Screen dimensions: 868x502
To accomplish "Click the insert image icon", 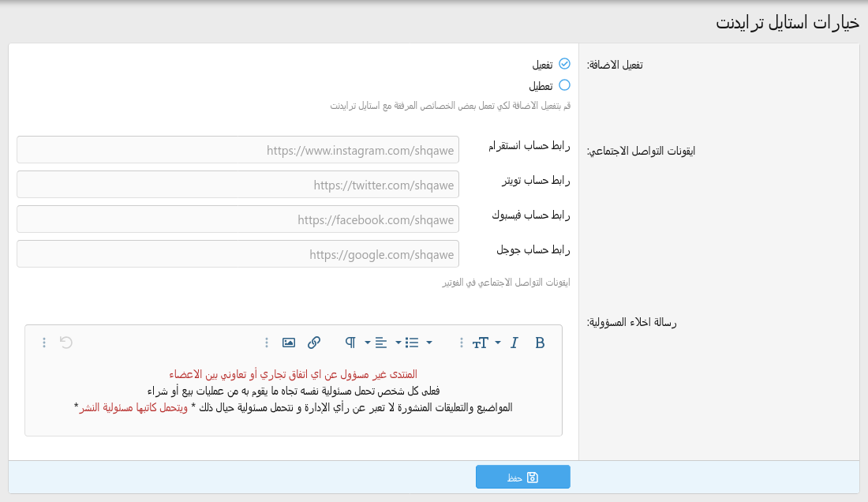I will 289,343.
